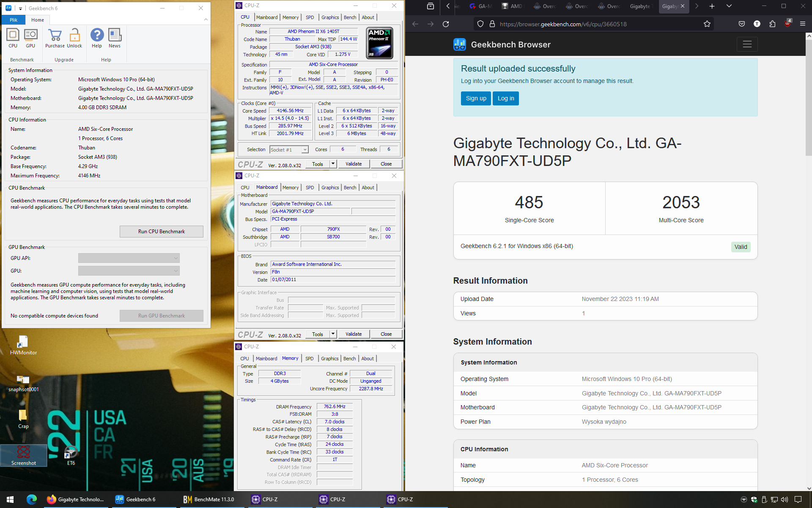Viewport: 812px width, 508px height.
Task: Click Run CPU Benchmark button
Action: (x=162, y=232)
